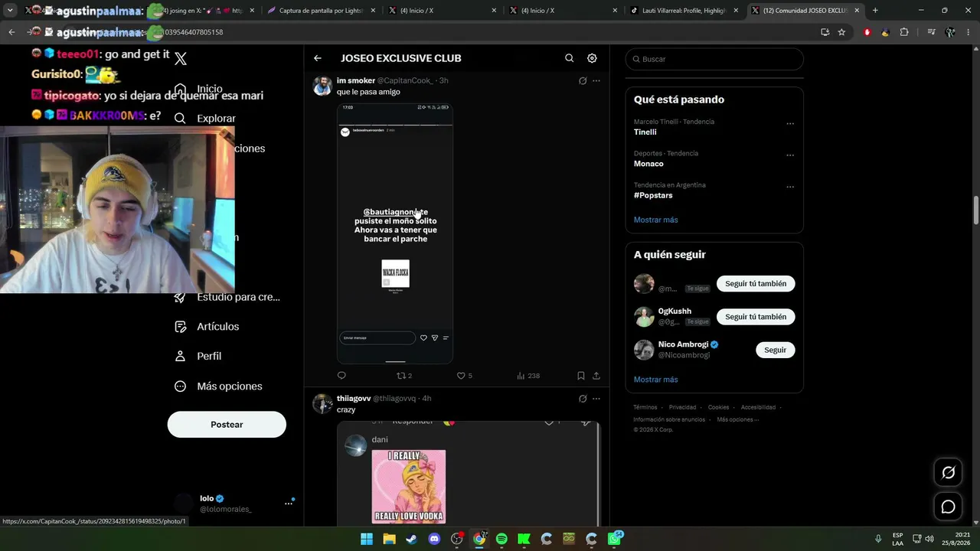The image size is (980, 551).
Task: Follow back 0gKushh
Action: pyautogui.click(x=756, y=317)
